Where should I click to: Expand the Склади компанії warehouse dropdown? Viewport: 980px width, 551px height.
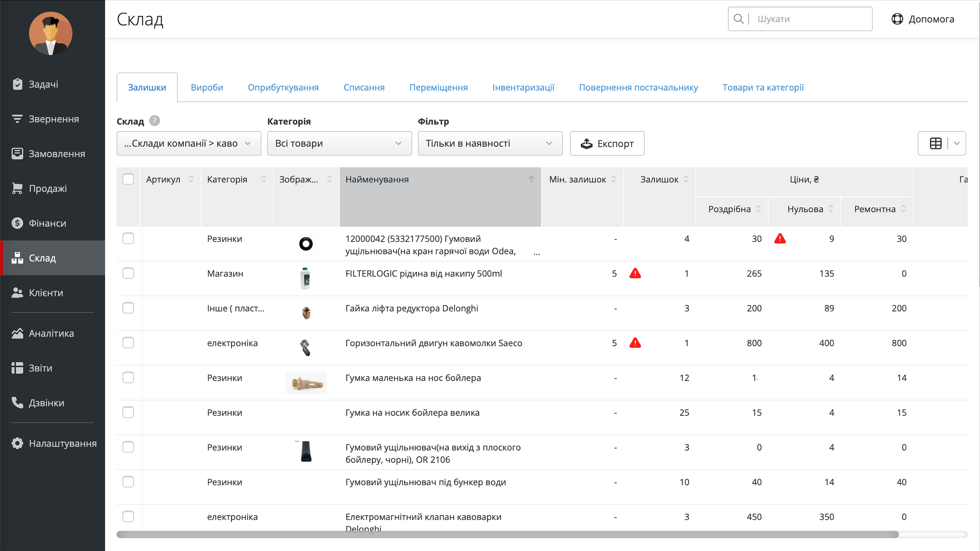[x=189, y=143]
